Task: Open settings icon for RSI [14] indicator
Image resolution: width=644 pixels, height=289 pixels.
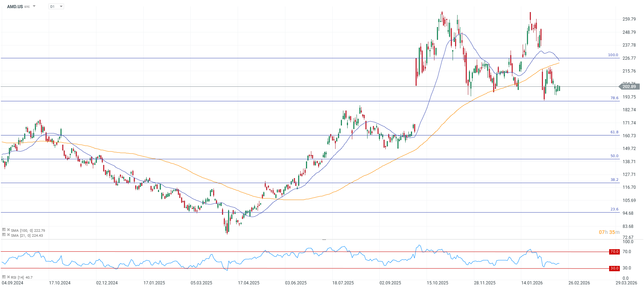Action: click(x=4, y=277)
